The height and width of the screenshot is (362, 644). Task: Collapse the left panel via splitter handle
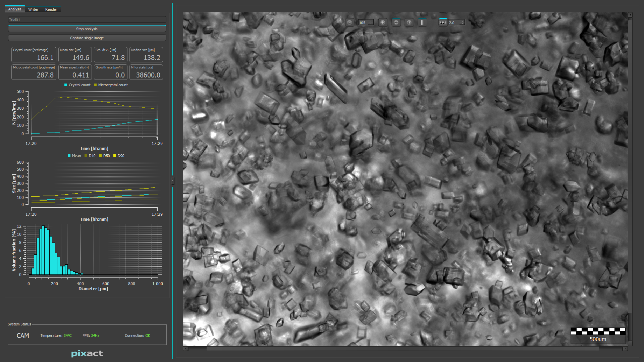click(173, 181)
